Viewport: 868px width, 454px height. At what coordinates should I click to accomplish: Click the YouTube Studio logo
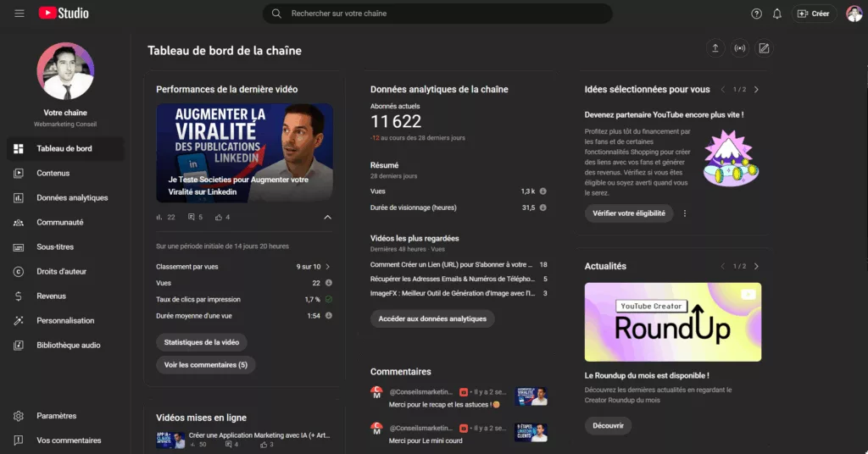click(64, 14)
